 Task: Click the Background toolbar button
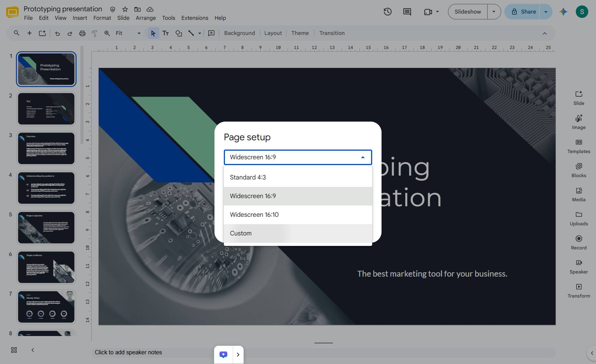(x=239, y=33)
